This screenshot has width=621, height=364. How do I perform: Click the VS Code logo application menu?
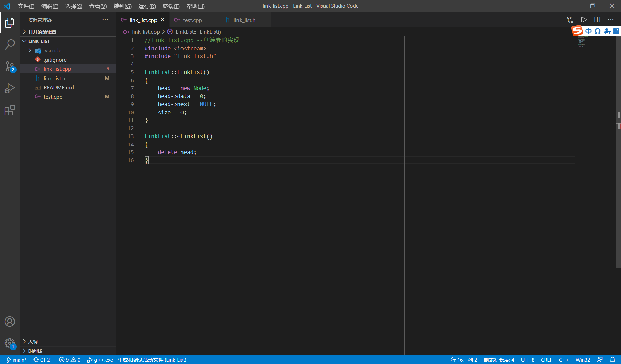click(7, 6)
